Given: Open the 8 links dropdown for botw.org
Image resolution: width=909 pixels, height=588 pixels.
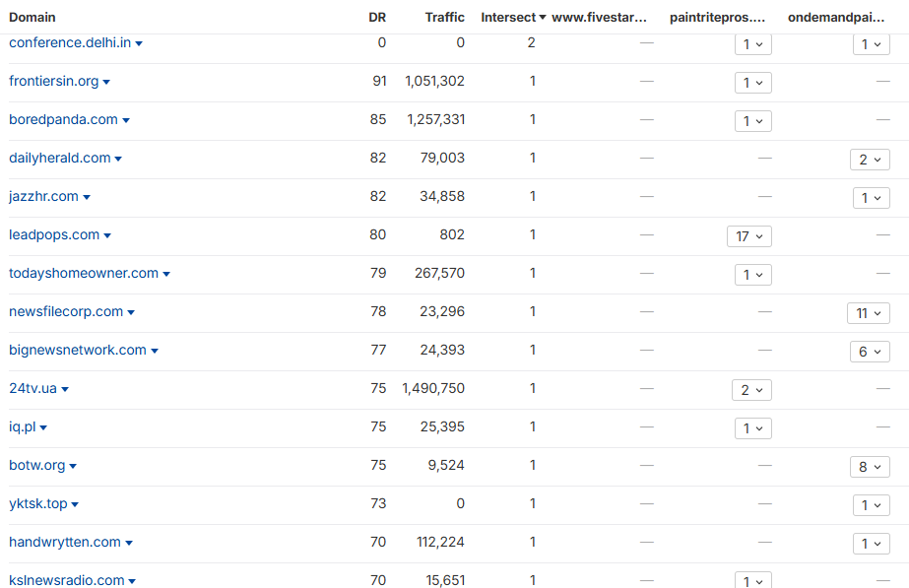Looking at the screenshot, I should (x=870, y=466).
